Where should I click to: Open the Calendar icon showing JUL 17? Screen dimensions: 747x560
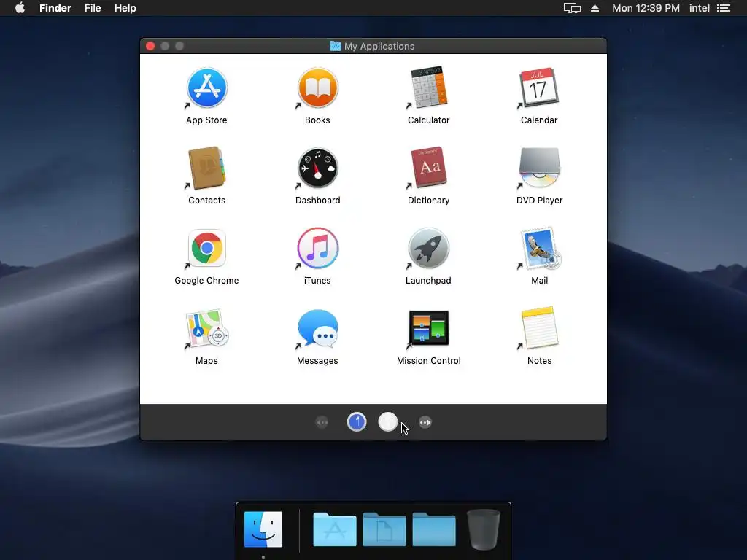539,87
